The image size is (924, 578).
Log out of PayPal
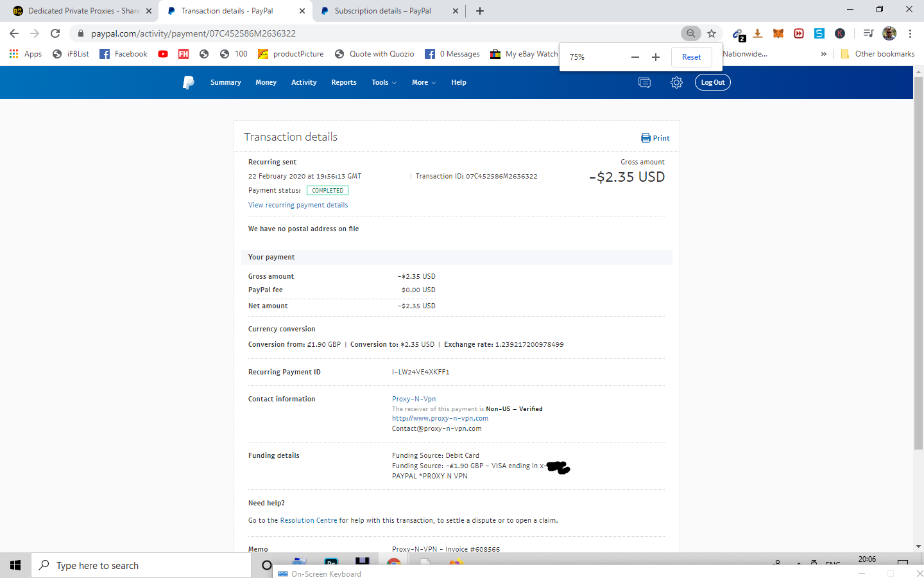tap(713, 82)
